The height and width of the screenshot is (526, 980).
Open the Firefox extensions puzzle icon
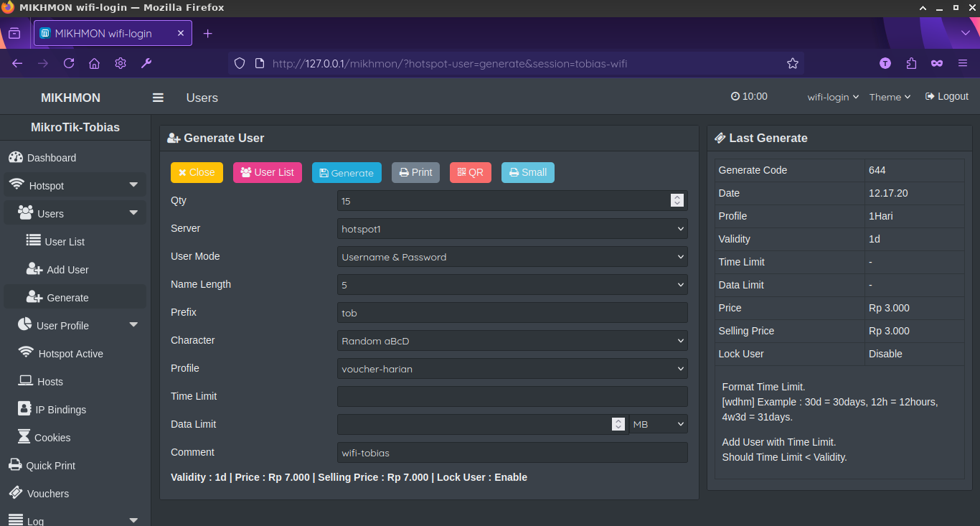[x=911, y=63]
